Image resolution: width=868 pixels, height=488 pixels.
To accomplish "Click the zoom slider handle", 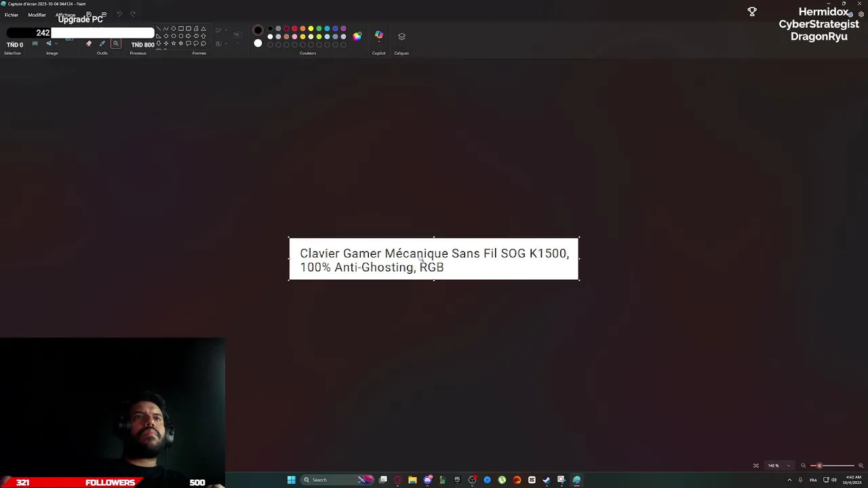I will pyautogui.click(x=819, y=466).
